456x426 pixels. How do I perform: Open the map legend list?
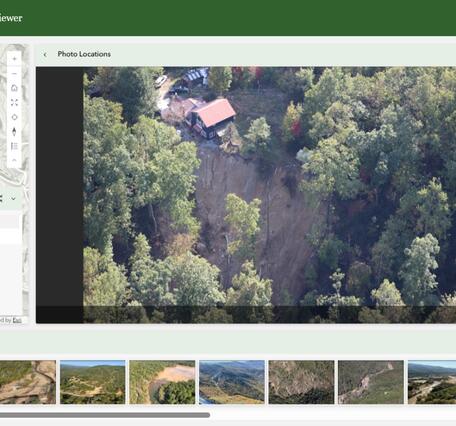point(14,146)
